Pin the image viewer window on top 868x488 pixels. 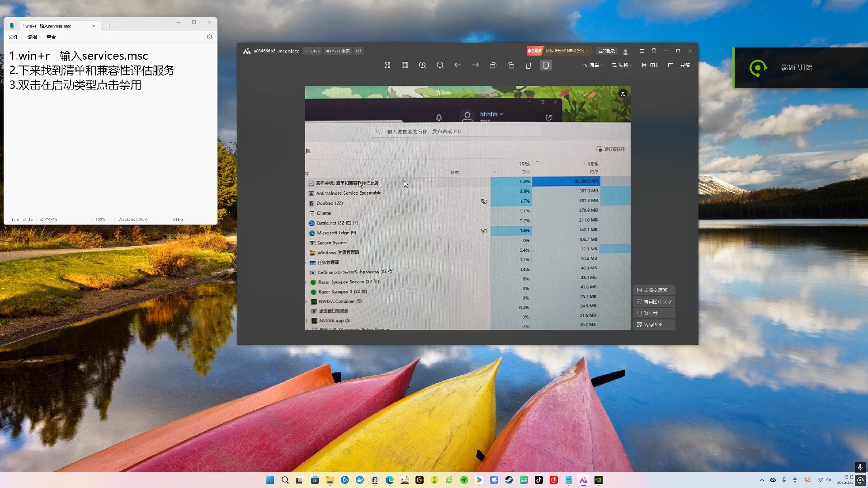coord(654,51)
